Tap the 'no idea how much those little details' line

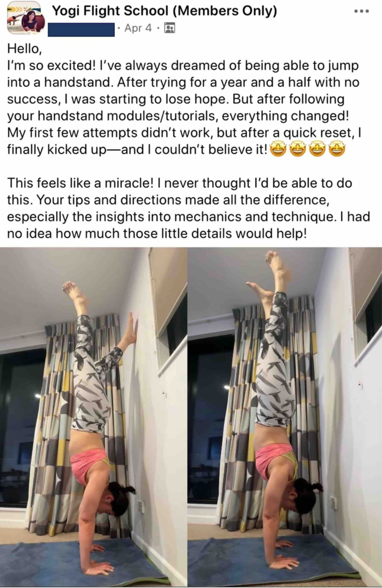pyautogui.click(x=156, y=234)
